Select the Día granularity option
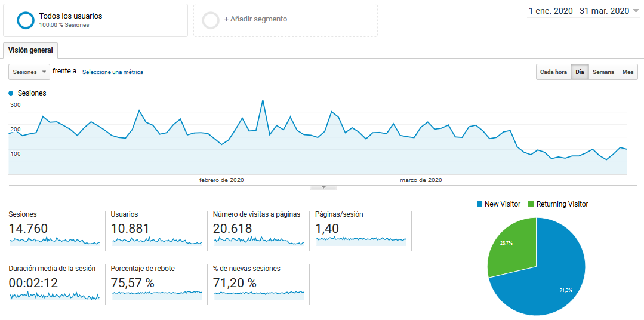Image resolution: width=644 pixels, height=320 pixels. 580,72
